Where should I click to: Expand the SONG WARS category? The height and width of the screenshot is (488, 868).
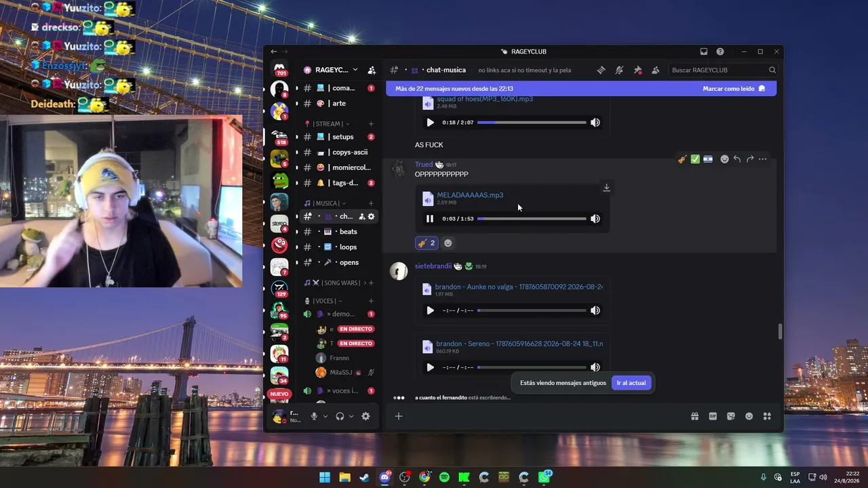(x=336, y=283)
